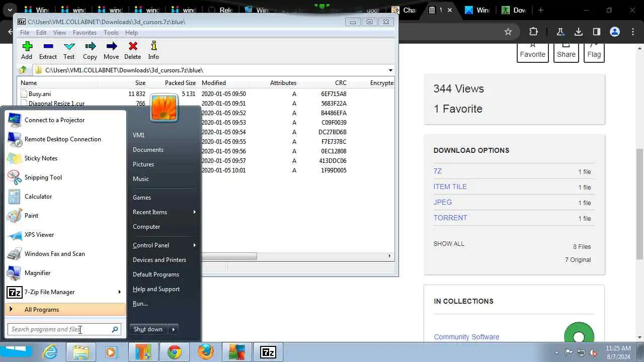Click Firefox on the taskbar
This screenshot has width=644, height=362.
(205, 352)
